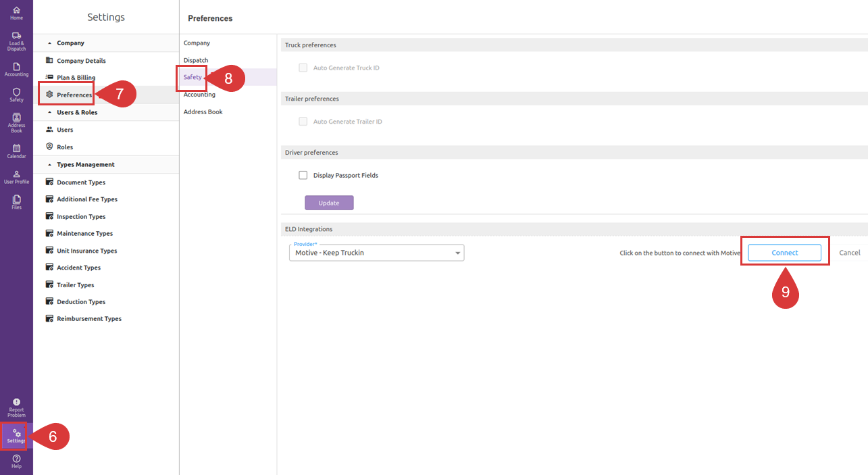Click the Connect button for Motive

point(784,253)
